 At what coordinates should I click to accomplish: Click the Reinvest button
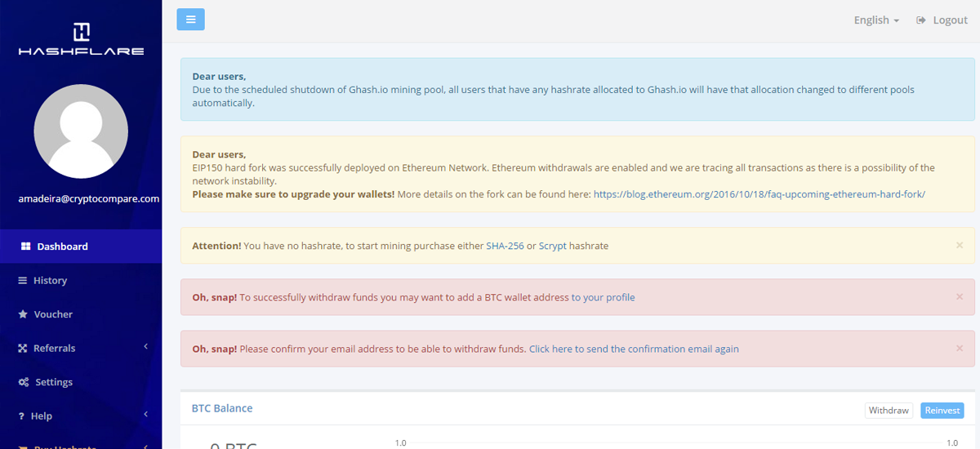942,411
